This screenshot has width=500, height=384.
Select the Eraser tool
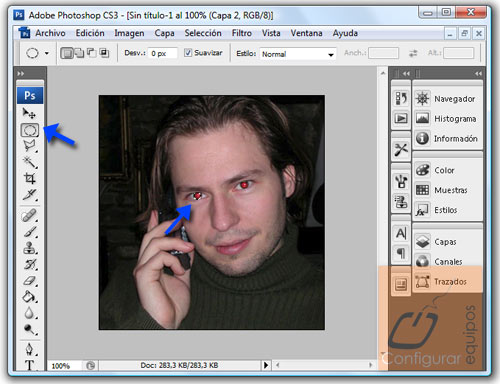[30, 280]
